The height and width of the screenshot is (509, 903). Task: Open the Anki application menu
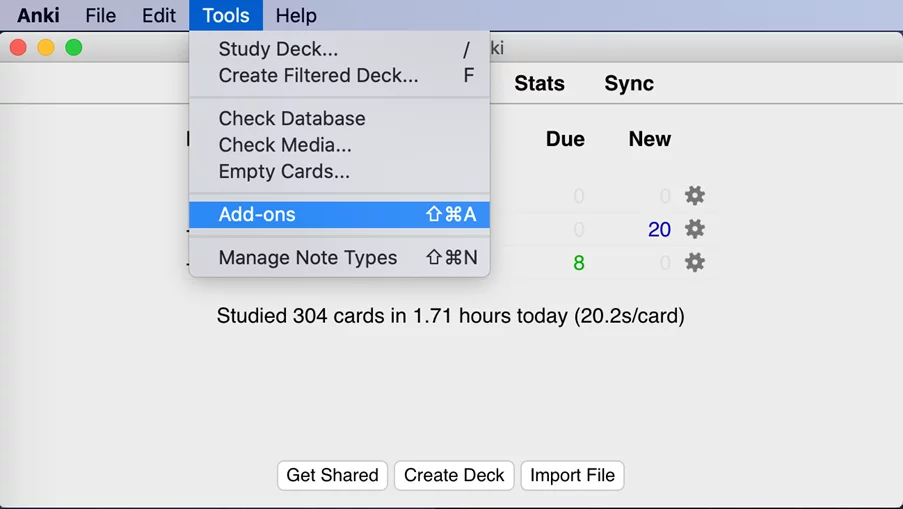coord(38,15)
